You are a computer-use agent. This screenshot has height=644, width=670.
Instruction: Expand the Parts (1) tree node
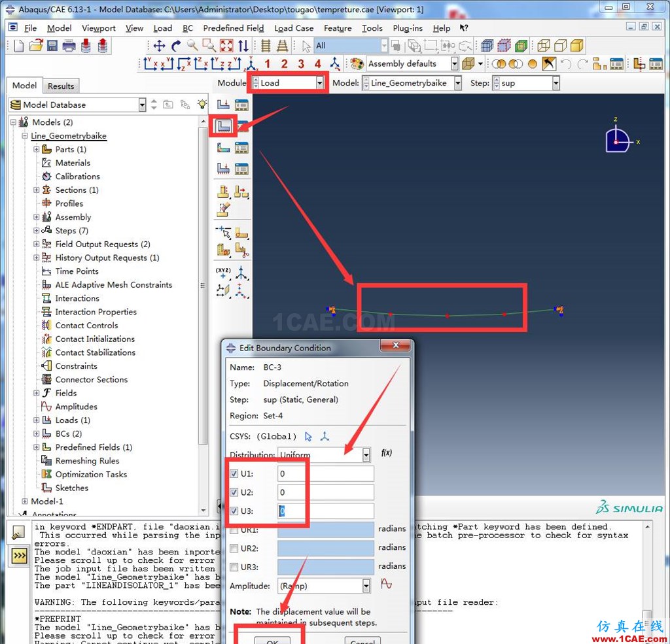click(37, 149)
